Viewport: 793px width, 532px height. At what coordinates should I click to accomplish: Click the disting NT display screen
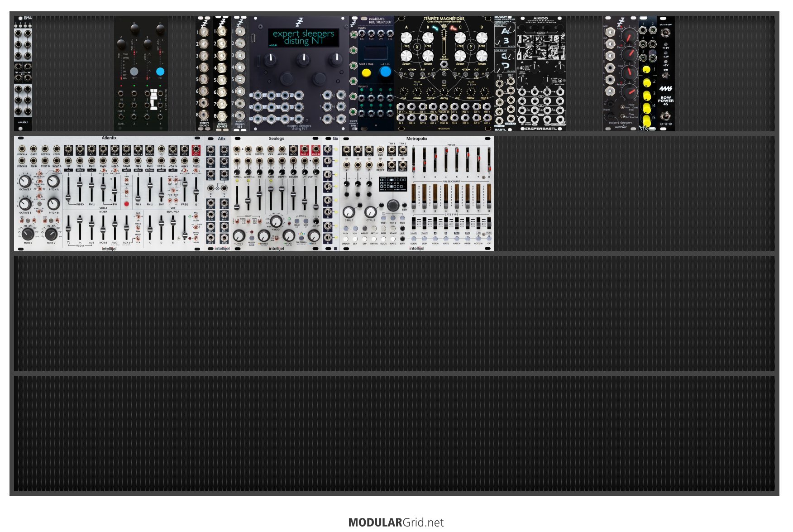304,38
